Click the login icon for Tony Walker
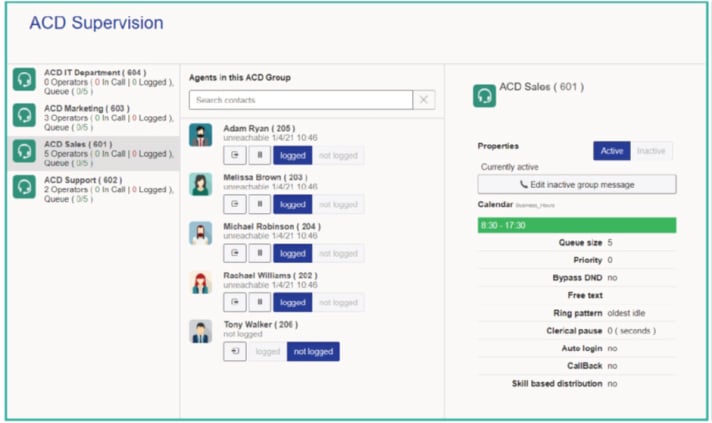This screenshot has width=712, height=423. (234, 351)
